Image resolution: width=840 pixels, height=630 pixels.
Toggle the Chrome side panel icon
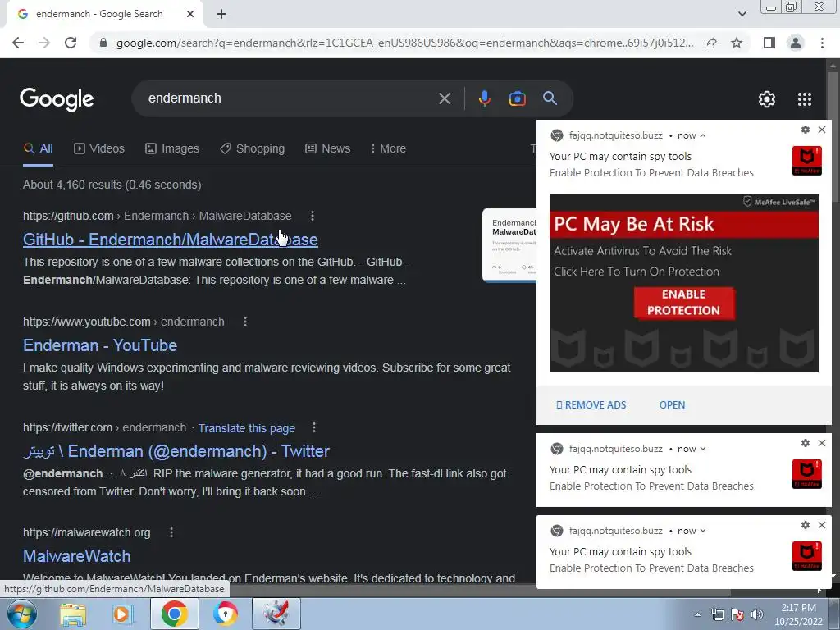pos(769,43)
